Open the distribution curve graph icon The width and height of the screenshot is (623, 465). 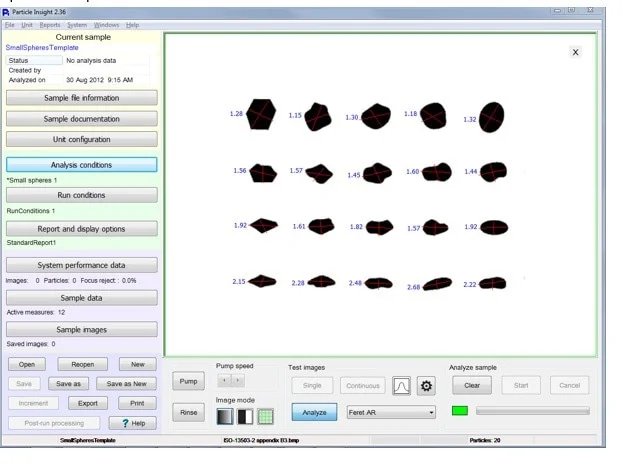401,385
